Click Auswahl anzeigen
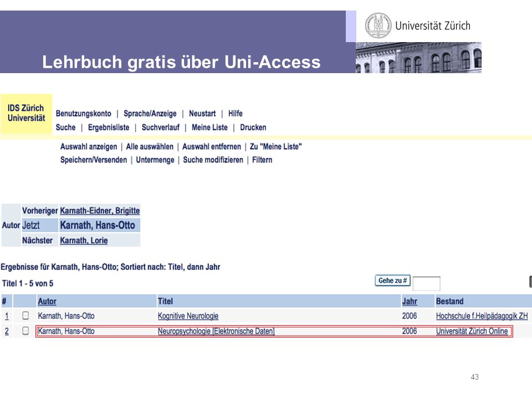The image size is (532, 399). click(89, 146)
